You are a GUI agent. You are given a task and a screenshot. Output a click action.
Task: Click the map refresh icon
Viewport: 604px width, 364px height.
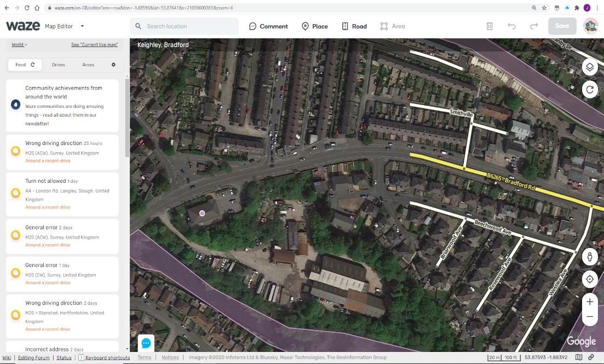pos(589,90)
